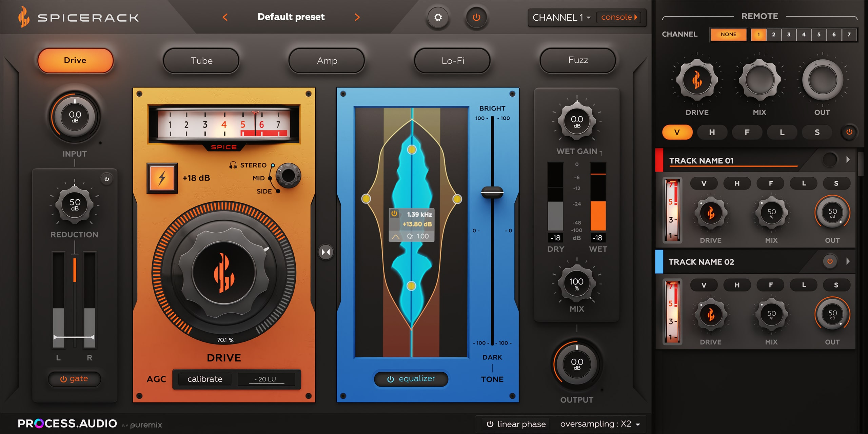Select remote channel 2
The width and height of the screenshot is (868, 434).
pos(774,34)
